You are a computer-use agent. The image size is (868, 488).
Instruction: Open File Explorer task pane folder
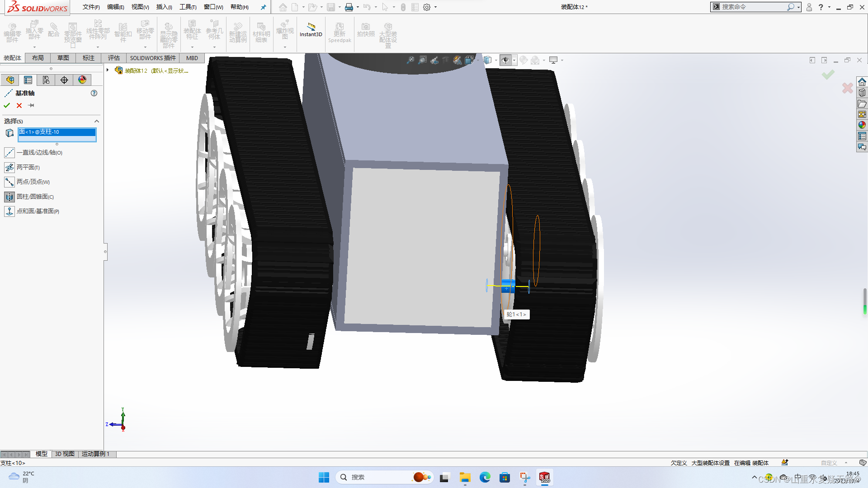(862, 103)
